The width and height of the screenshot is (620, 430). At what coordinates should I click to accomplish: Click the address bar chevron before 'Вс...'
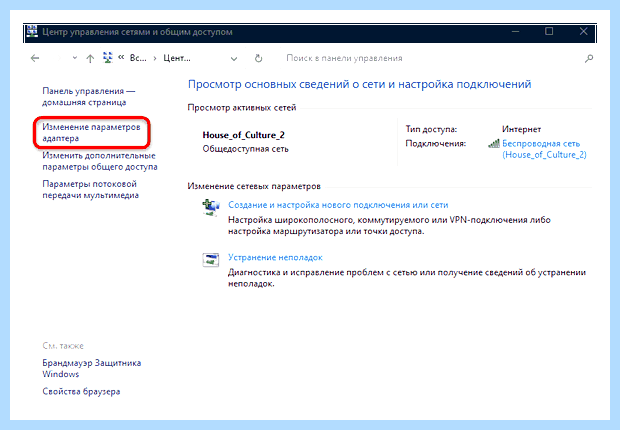coord(121,58)
